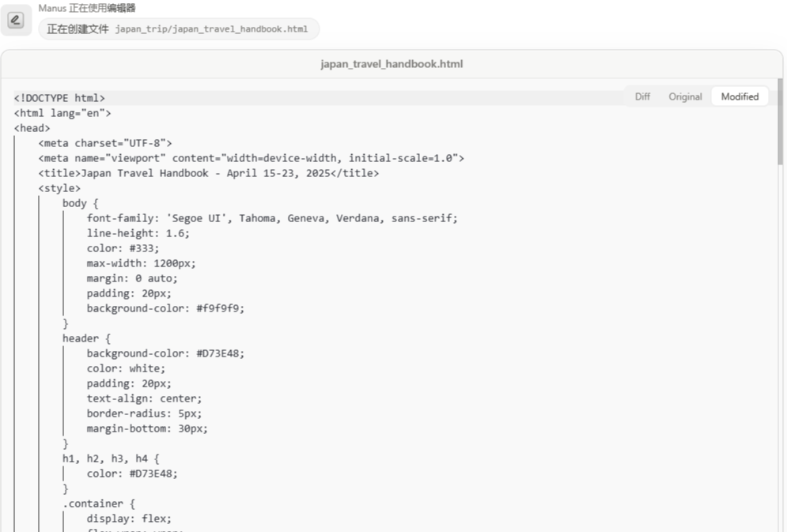Switch to the Diff view tab

(x=642, y=96)
